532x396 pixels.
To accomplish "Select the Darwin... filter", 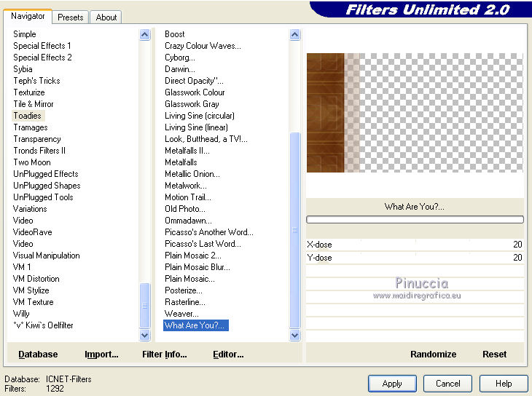I will [x=180, y=69].
